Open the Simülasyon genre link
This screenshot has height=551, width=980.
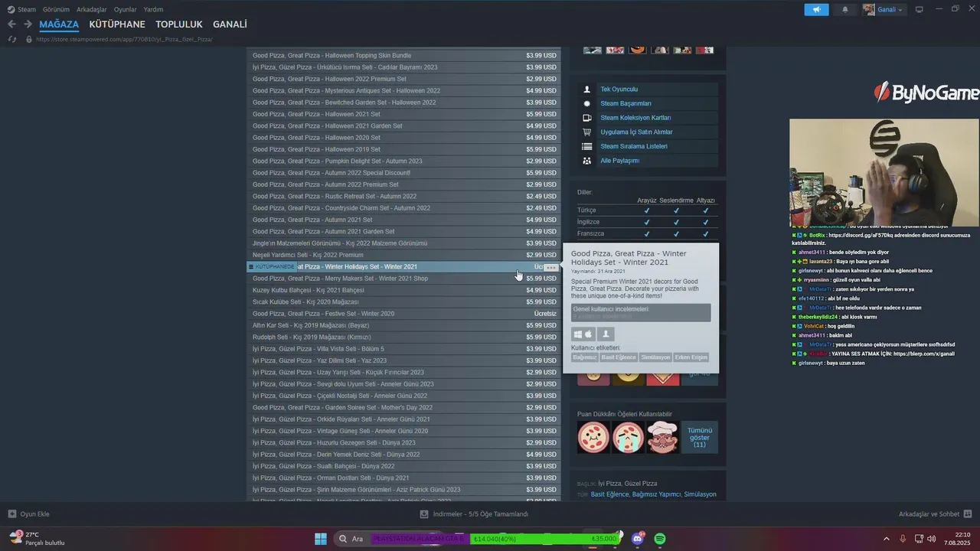click(700, 494)
